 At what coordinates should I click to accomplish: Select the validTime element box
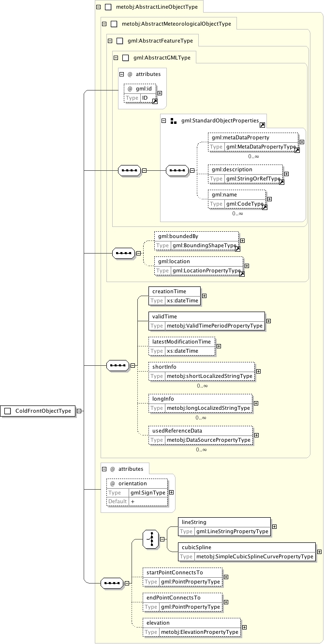pyautogui.click(x=207, y=321)
